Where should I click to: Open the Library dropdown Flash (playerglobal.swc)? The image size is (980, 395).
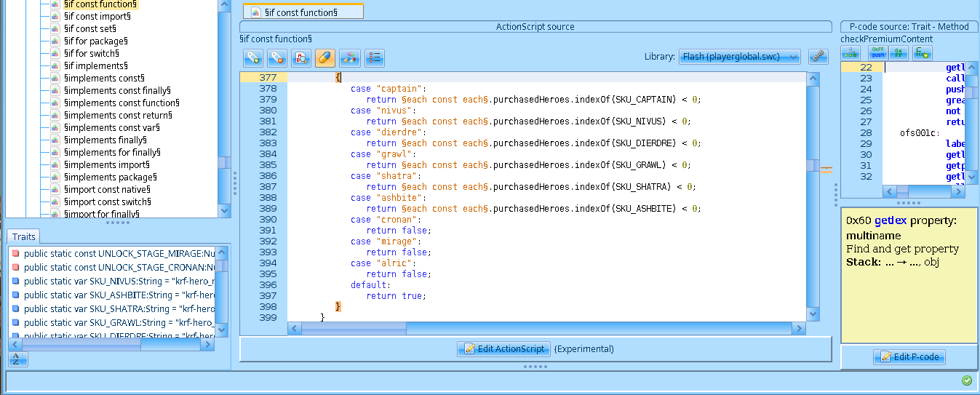point(739,57)
